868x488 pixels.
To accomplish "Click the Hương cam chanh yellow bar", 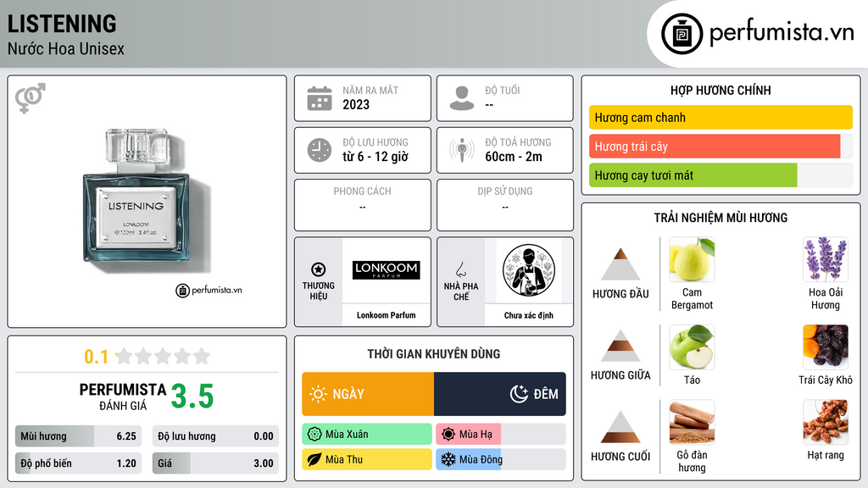I will 721,117.
